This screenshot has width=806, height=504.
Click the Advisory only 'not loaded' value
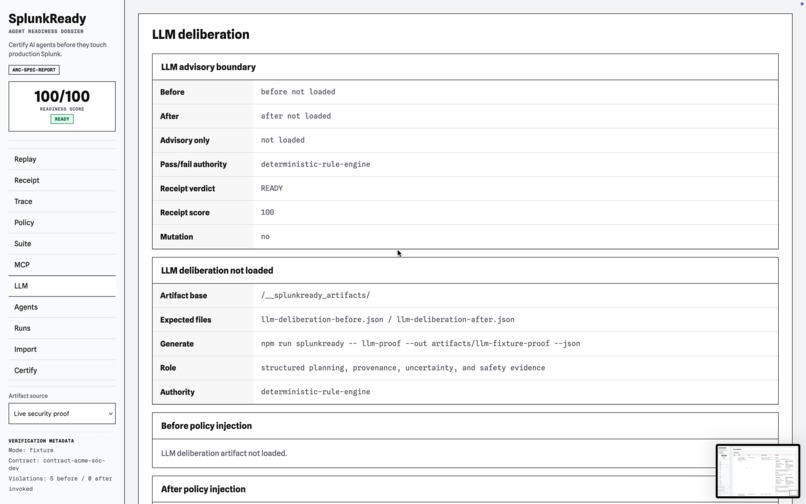click(x=282, y=140)
